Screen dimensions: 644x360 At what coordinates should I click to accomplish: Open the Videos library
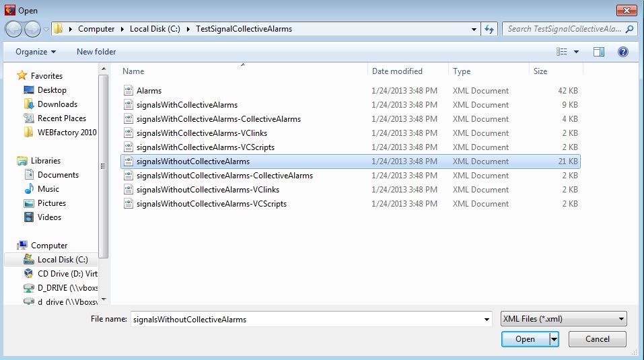pyautogui.click(x=42, y=217)
